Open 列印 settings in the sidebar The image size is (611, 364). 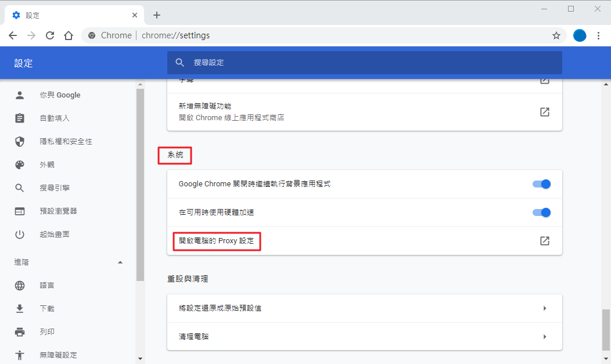[47, 332]
